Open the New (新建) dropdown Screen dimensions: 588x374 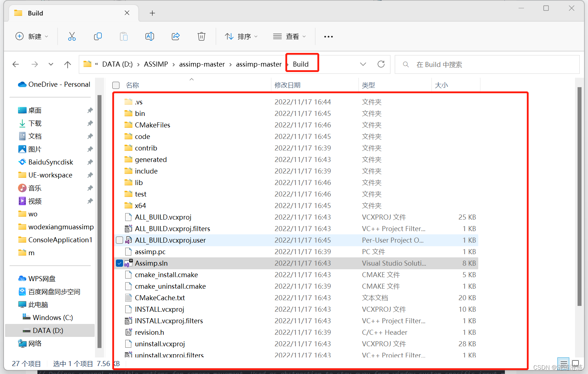coord(32,36)
